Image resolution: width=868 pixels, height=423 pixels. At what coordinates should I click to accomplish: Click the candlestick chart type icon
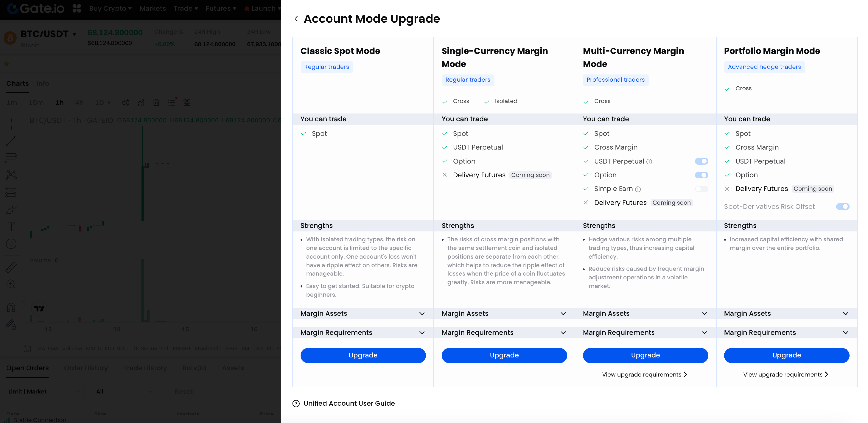(x=126, y=103)
